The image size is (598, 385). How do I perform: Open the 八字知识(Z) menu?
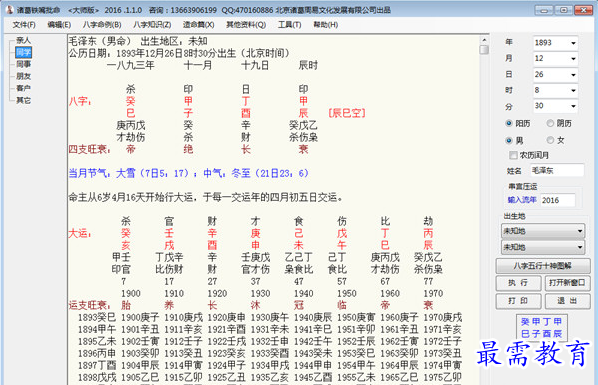(x=152, y=25)
